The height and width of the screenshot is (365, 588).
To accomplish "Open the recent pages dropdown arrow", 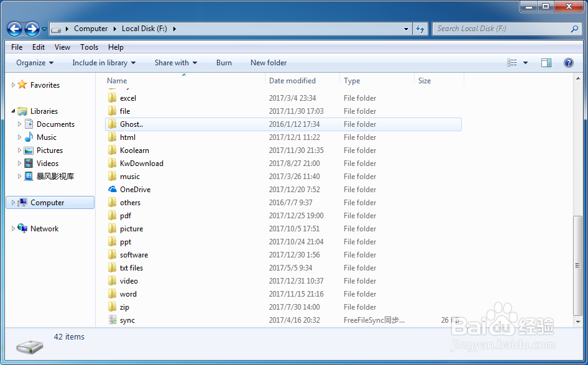I will click(x=44, y=29).
